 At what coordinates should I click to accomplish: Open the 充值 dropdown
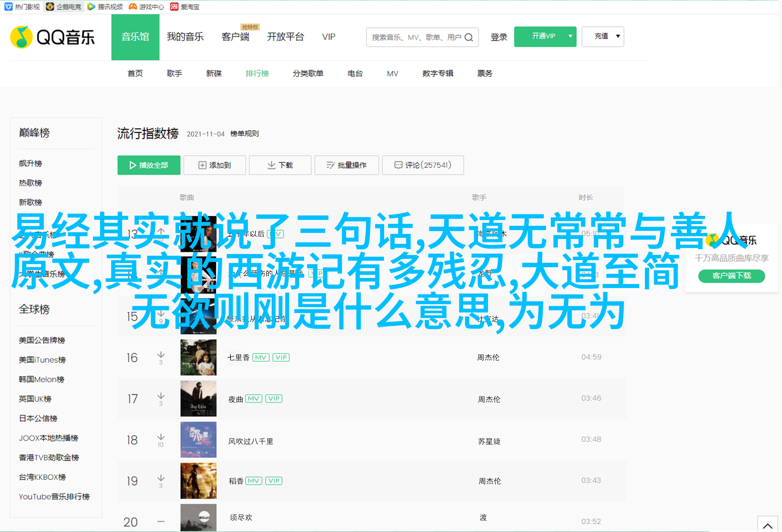(603, 36)
